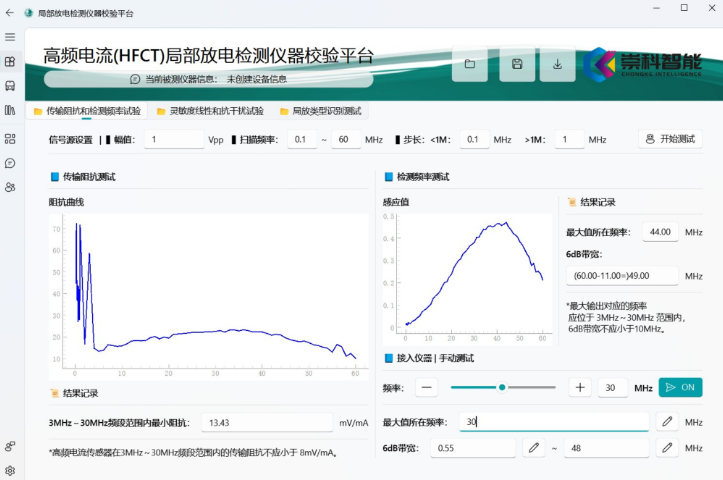
Task: Open the users sidebar icon
Action: pyautogui.click(x=10, y=187)
